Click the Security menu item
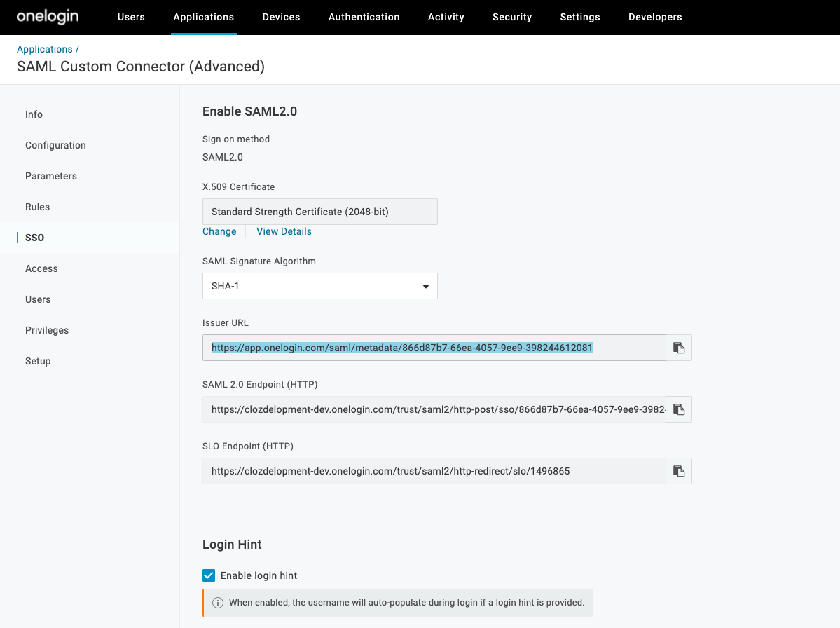This screenshot has width=840, height=628. pyautogui.click(x=512, y=17)
